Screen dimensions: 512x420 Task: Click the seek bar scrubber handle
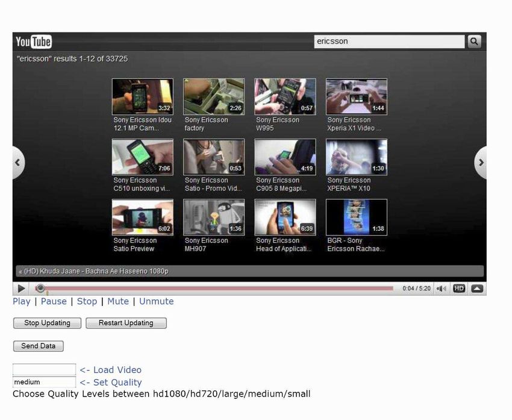click(40, 288)
